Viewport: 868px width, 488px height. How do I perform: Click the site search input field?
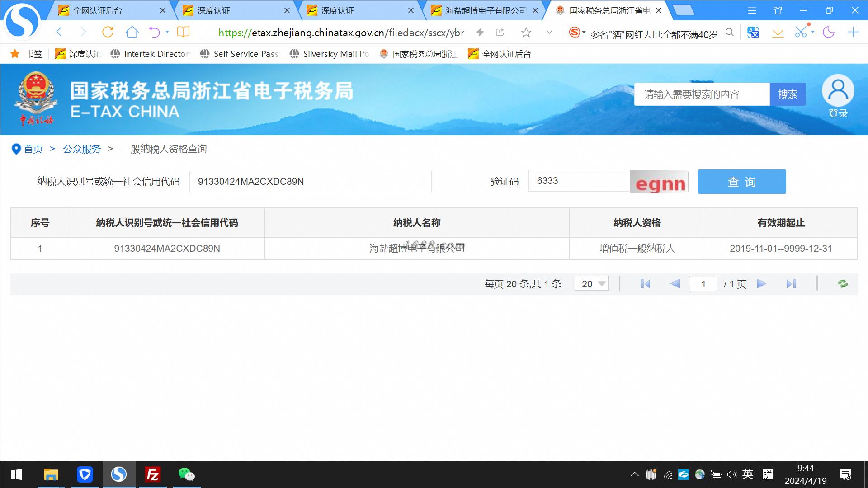[702, 94]
